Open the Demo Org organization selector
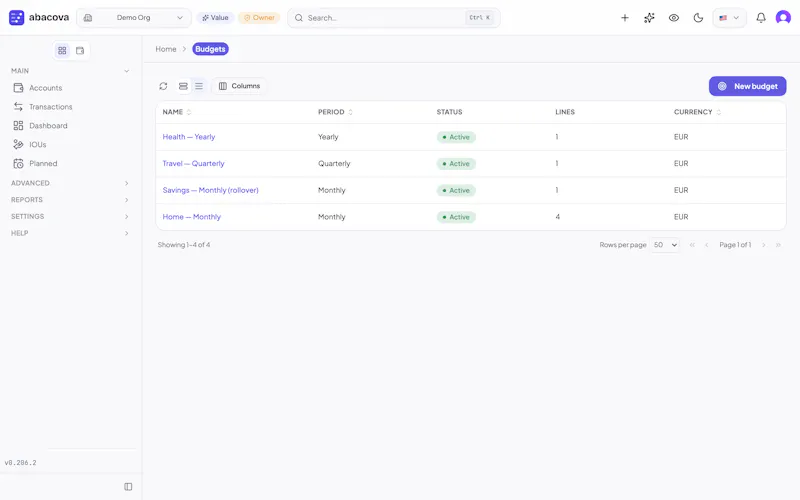The image size is (800, 500). tap(134, 18)
